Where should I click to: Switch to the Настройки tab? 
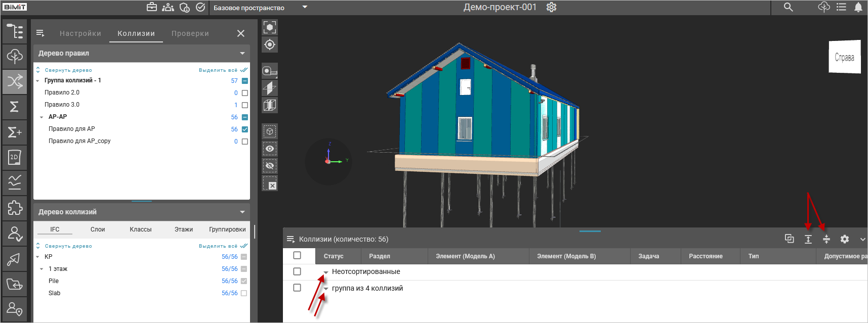pyautogui.click(x=80, y=33)
